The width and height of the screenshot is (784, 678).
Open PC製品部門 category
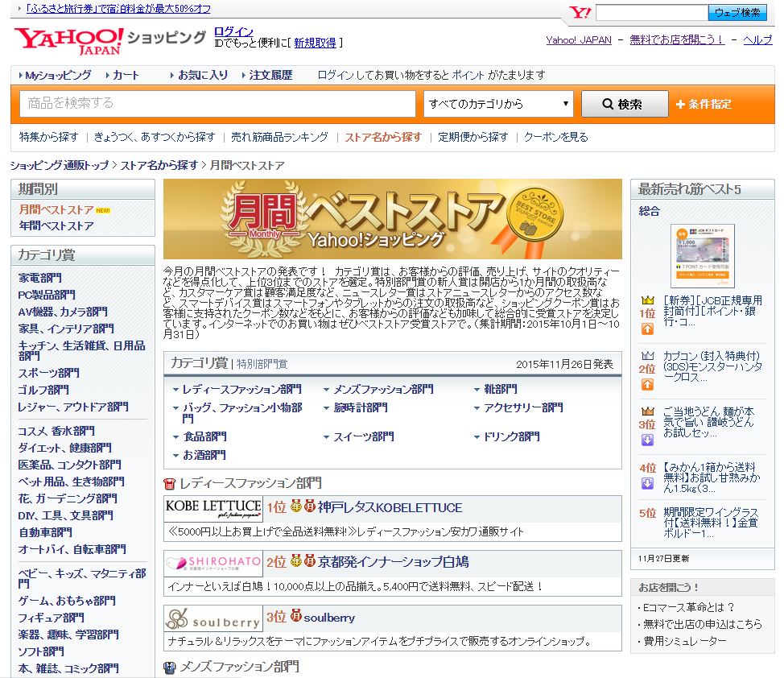tap(47, 296)
